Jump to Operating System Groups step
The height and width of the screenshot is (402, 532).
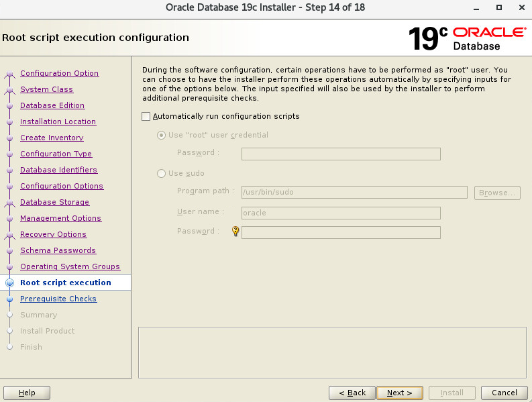point(70,266)
